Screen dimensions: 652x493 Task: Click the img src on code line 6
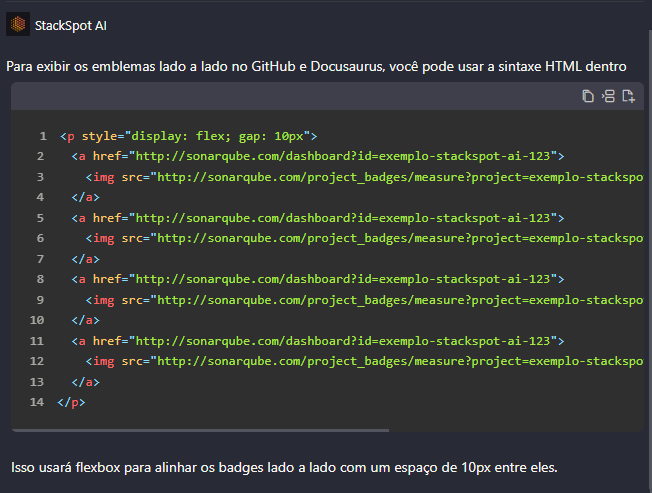[364, 238]
